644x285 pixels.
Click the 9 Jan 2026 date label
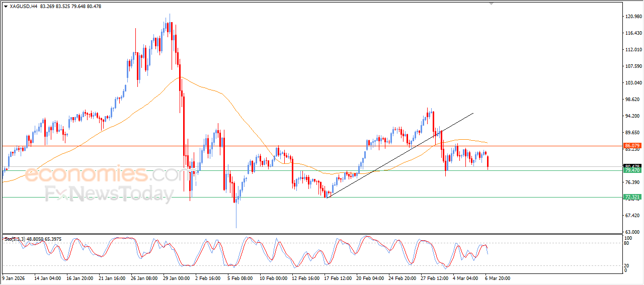click(15, 277)
